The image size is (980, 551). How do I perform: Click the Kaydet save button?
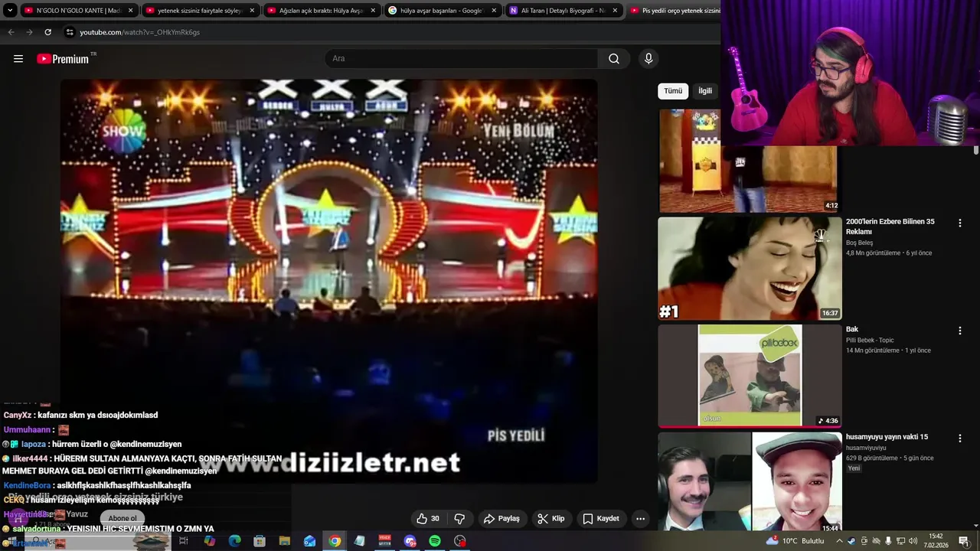click(600, 519)
